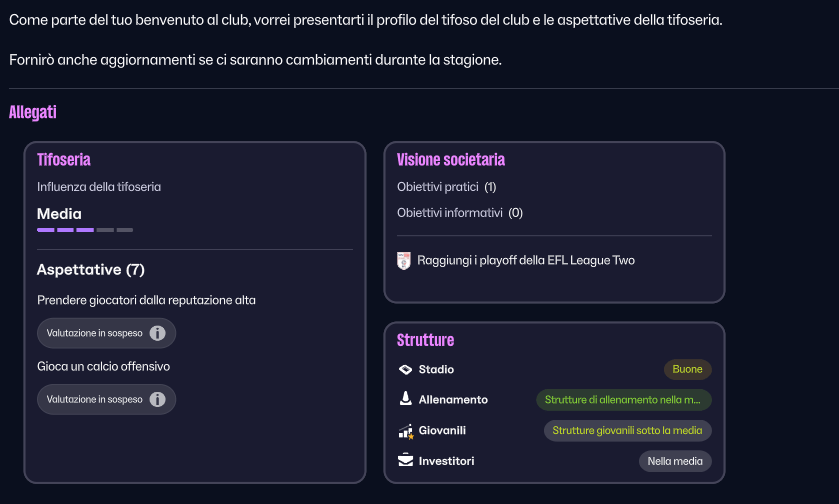
Task: Click the EFL League Two badge icon
Action: [404, 261]
